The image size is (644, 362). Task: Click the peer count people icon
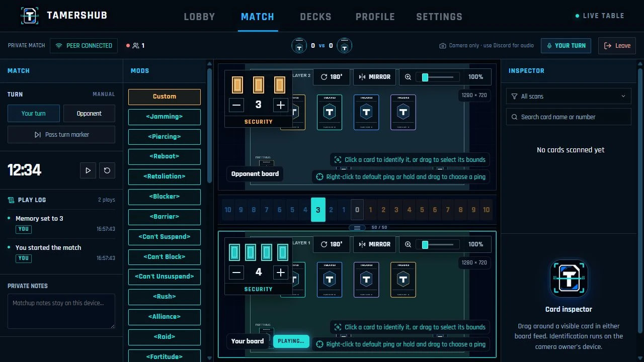(136, 46)
